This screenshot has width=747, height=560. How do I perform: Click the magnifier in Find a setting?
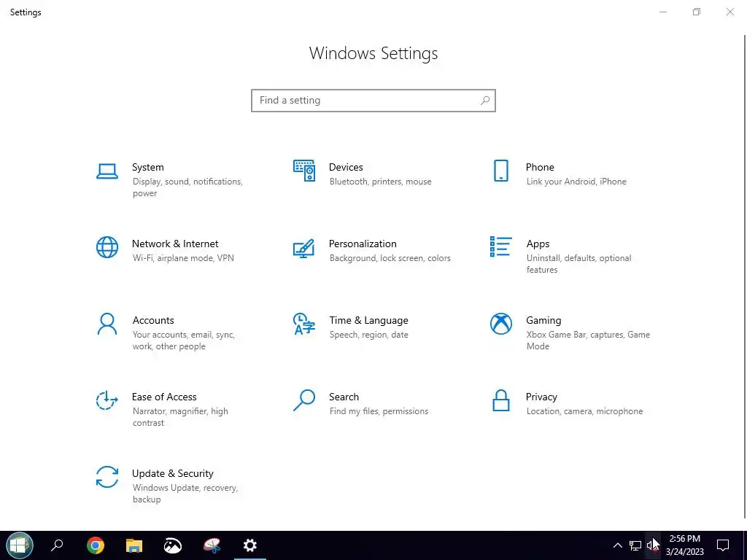[485, 101]
